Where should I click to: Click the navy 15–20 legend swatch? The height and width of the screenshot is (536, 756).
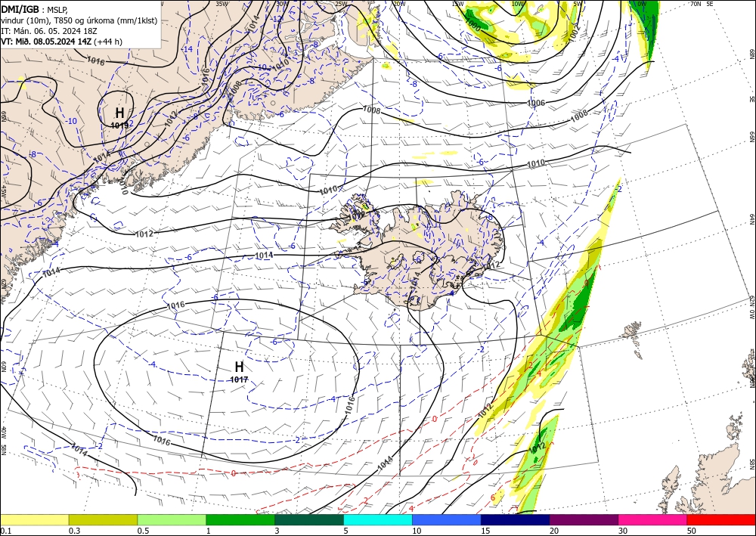[516, 519]
